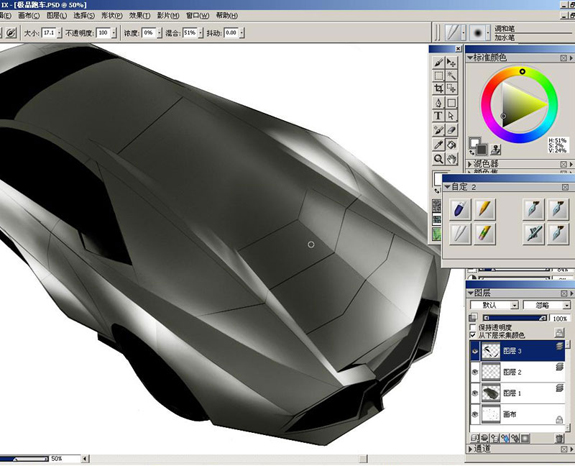575x466 pixels.
Task: Open the 图层 menu in menu bar
Action: [x=56, y=15]
